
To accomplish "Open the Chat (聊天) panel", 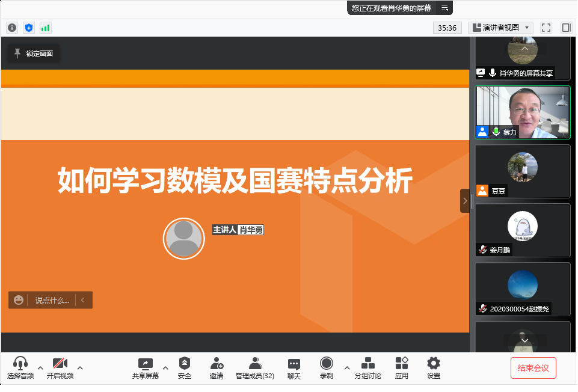I will pyautogui.click(x=294, y=368).
